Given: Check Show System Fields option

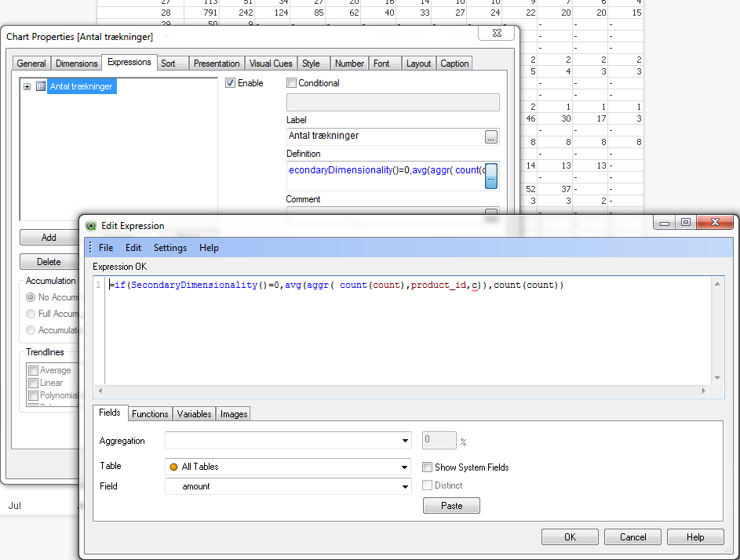Looking at the screenshot, I should click(x=428, y=467).
